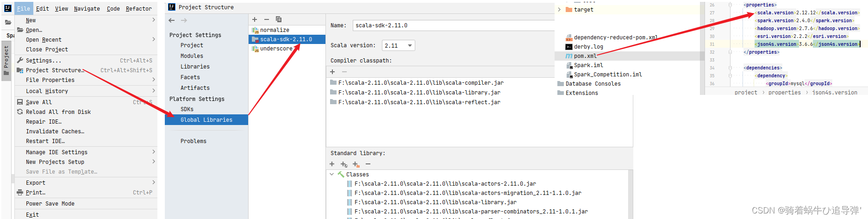Open the Export submenu arrow
The height and width of the screenshot is (219, 868).
[154, 182]
